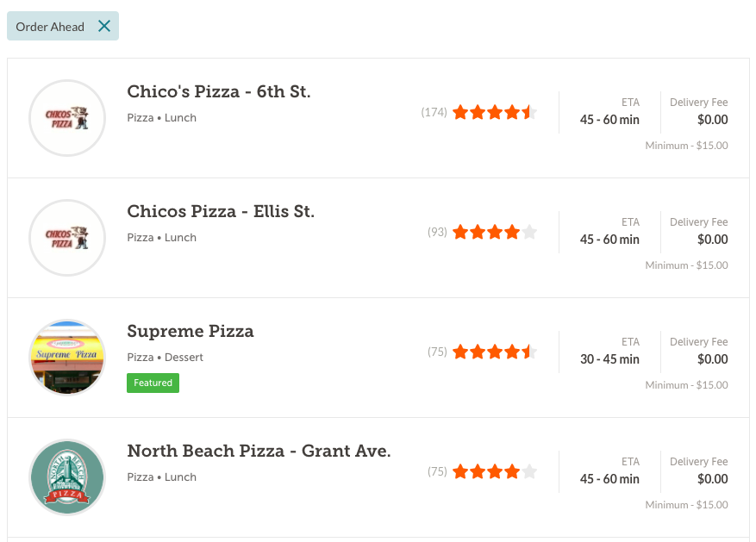The image size is (756, 542).
Task: View star rating for Chicos Pizza Ellis St.
Action: [x=494, y=232]
